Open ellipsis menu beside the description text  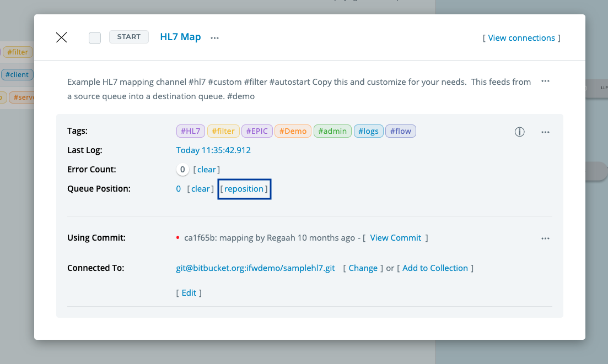point(545,82)
